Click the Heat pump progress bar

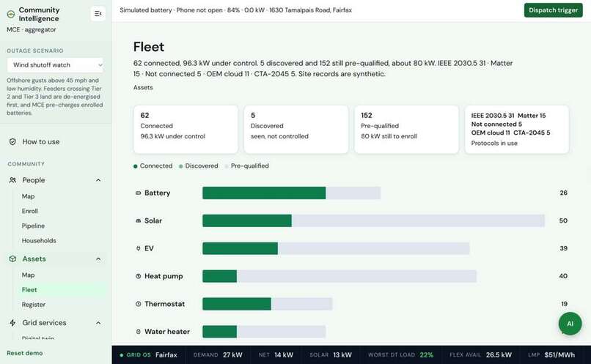coord(339,276)
